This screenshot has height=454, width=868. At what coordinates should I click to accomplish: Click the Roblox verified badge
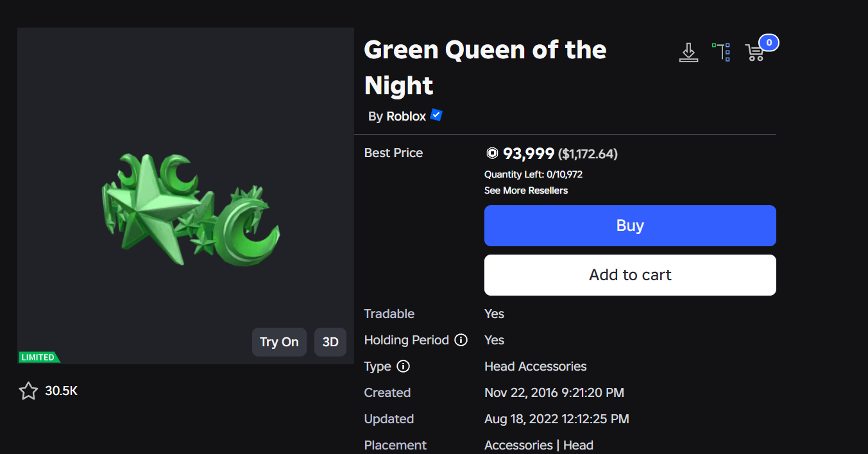click(x=436, y=115)
